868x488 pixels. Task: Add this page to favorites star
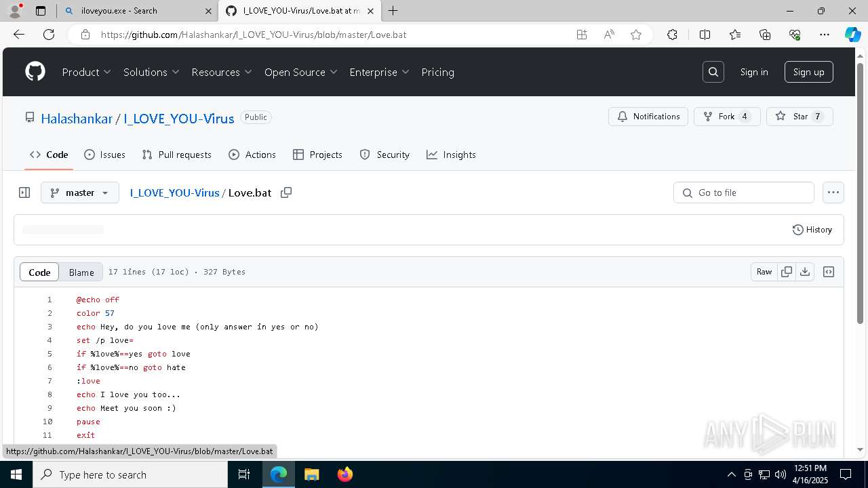636,35
